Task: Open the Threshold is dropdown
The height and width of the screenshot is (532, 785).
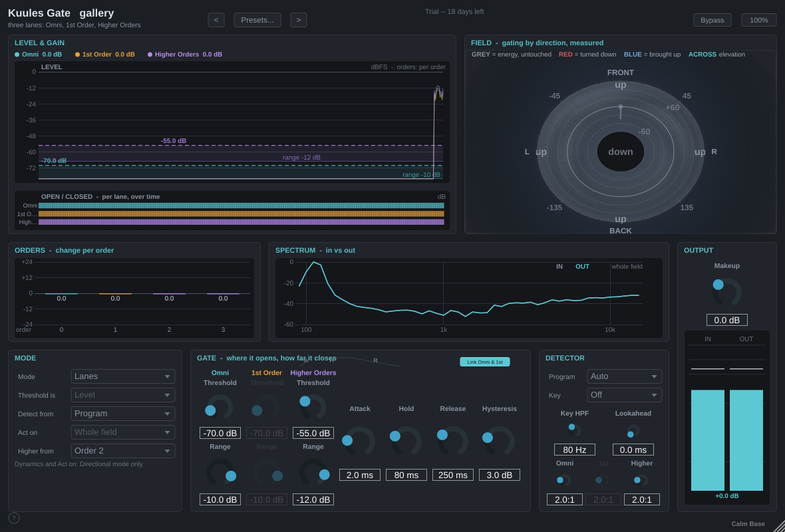Action: pyautogui.click(x=123, y=395)
